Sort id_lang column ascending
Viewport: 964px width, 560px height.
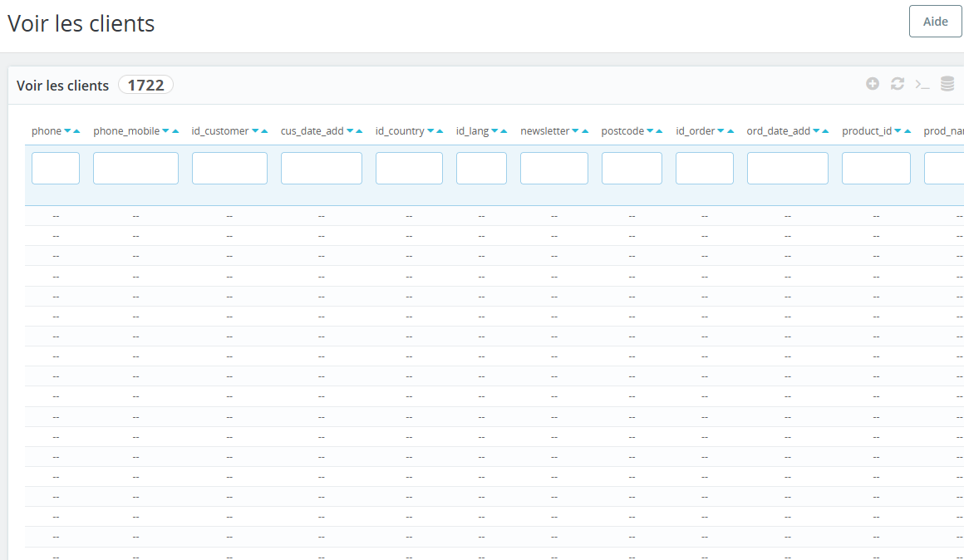click(x=504, y=131)
